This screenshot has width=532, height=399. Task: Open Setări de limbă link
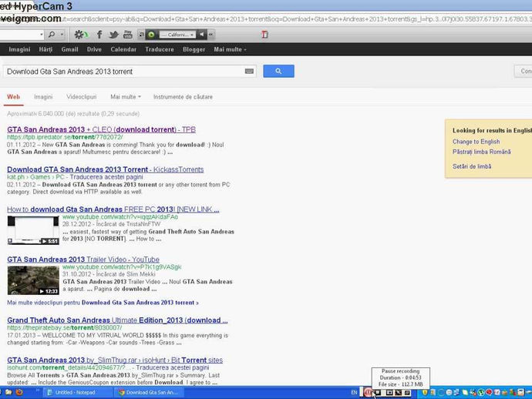(x=472, y=166)
